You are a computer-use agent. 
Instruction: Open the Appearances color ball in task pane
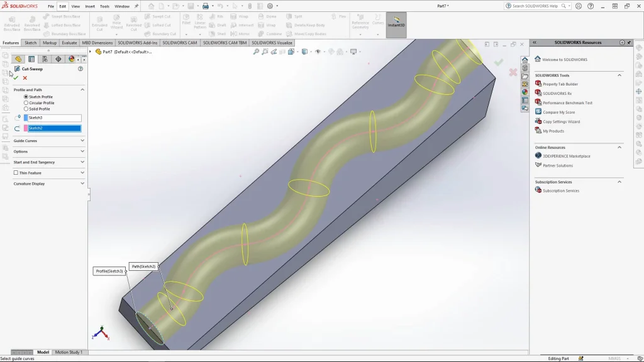click(525, 92)
